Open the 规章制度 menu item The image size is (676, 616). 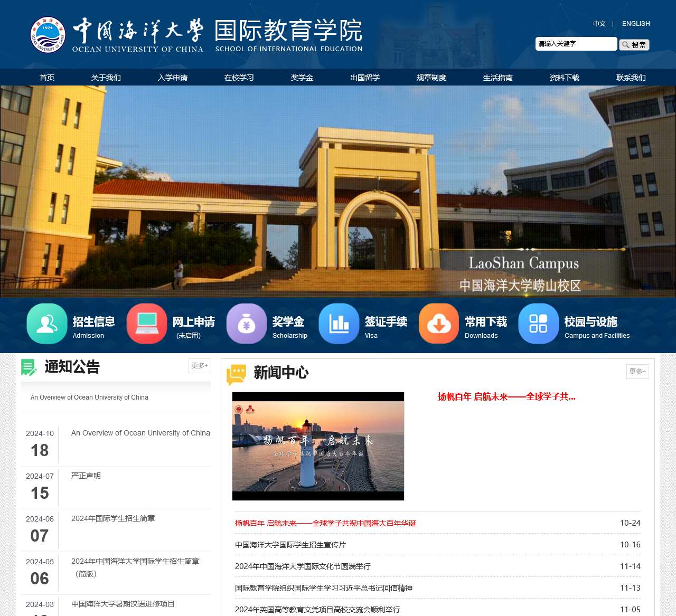(x=430, y=77)
